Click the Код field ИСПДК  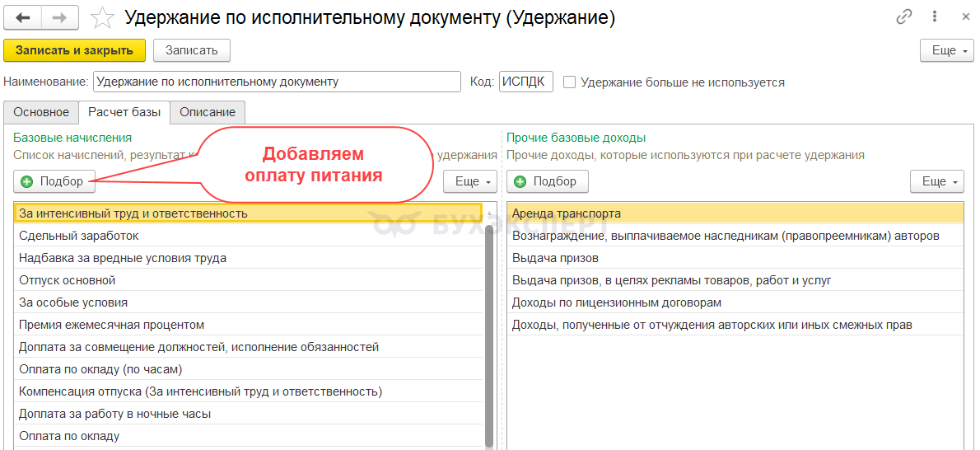click(526, 82)
